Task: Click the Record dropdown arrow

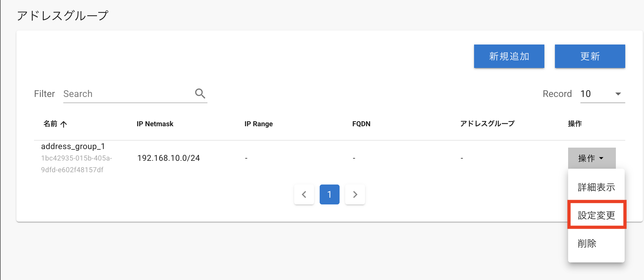Action: (x=618, y=94)
